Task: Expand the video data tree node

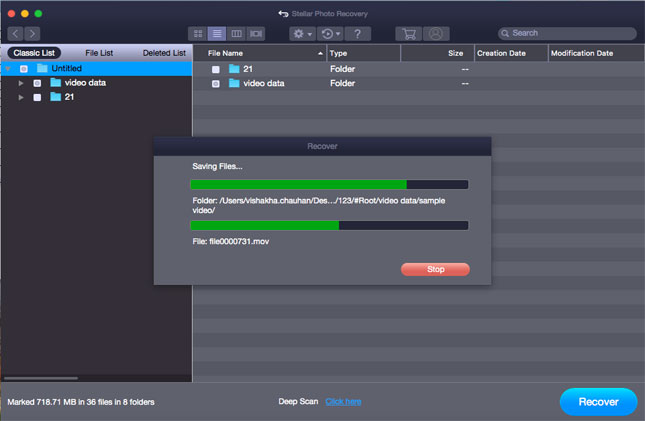Action: point(21,83)
